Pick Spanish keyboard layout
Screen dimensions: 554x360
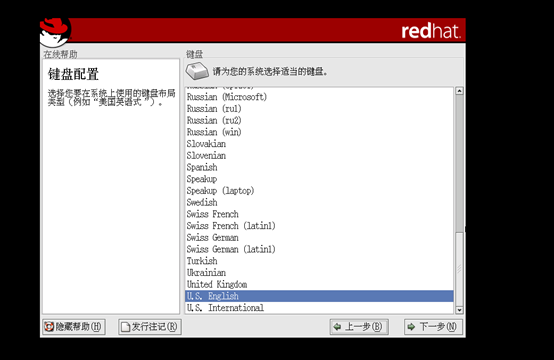click(319, 167)
